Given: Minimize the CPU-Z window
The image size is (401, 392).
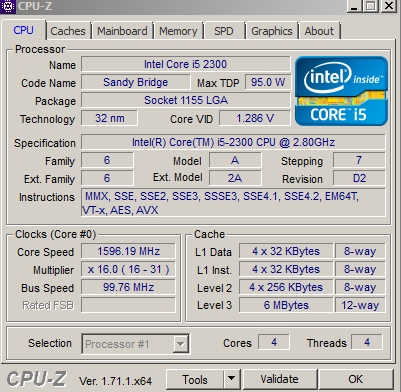Looking at the screenshot, I should tap(354, 6).
